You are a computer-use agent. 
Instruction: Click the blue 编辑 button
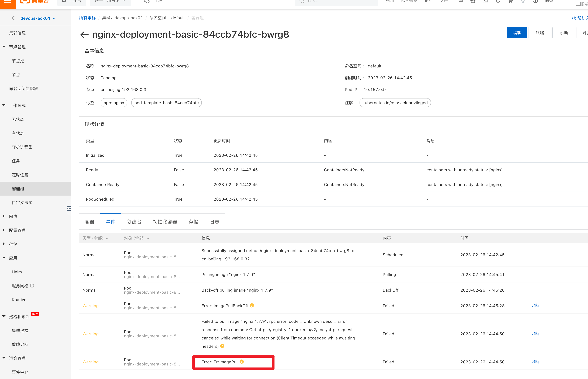[x=517, y=33]
